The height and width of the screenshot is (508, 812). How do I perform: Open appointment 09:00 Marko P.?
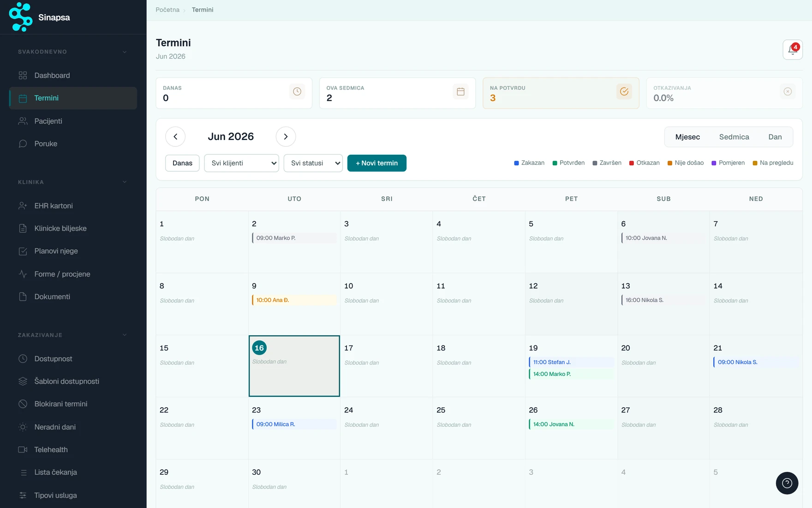[294, 238]
